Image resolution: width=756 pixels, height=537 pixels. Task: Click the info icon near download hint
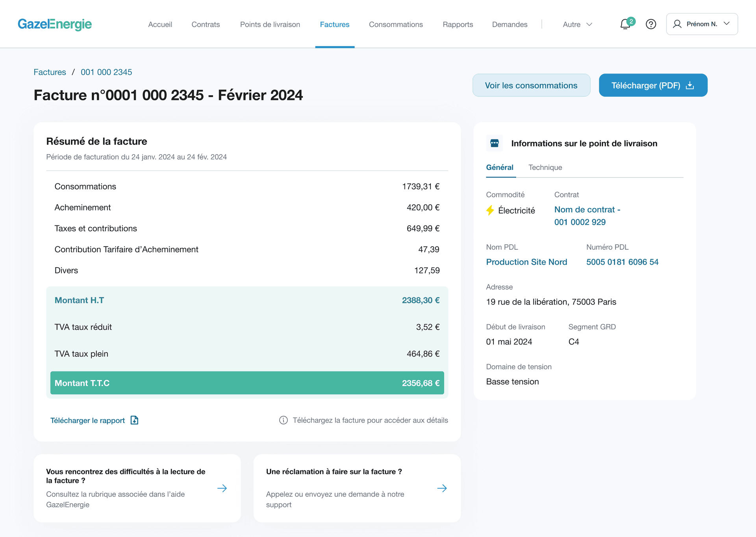coord(283,420)
